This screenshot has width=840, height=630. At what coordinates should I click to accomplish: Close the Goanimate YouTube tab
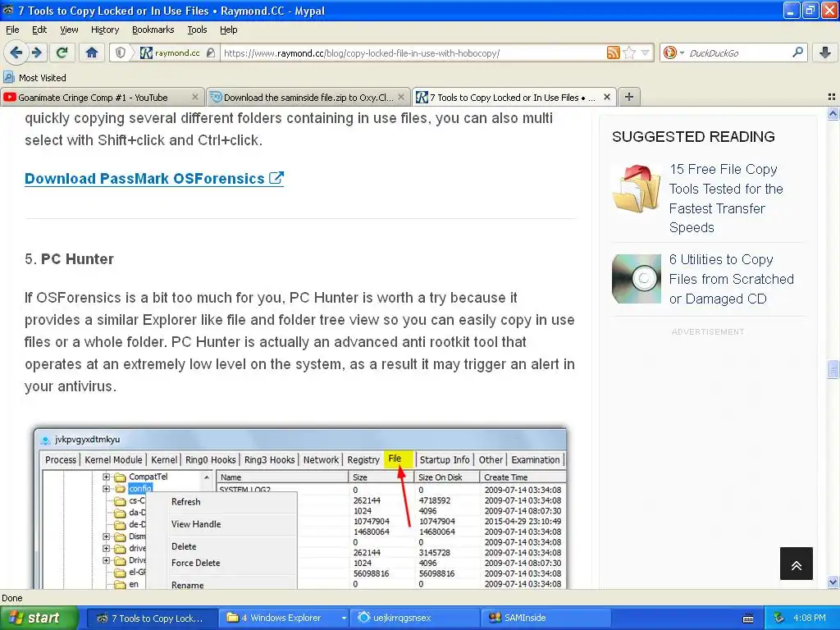(x=195, y=97)
